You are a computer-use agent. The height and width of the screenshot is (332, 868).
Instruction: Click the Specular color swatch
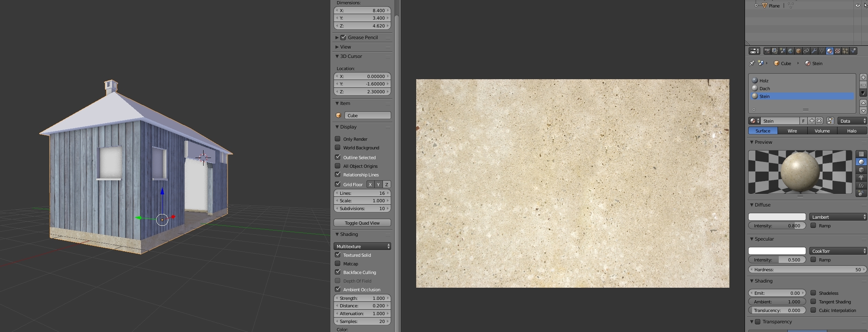[x=777, y=251]
